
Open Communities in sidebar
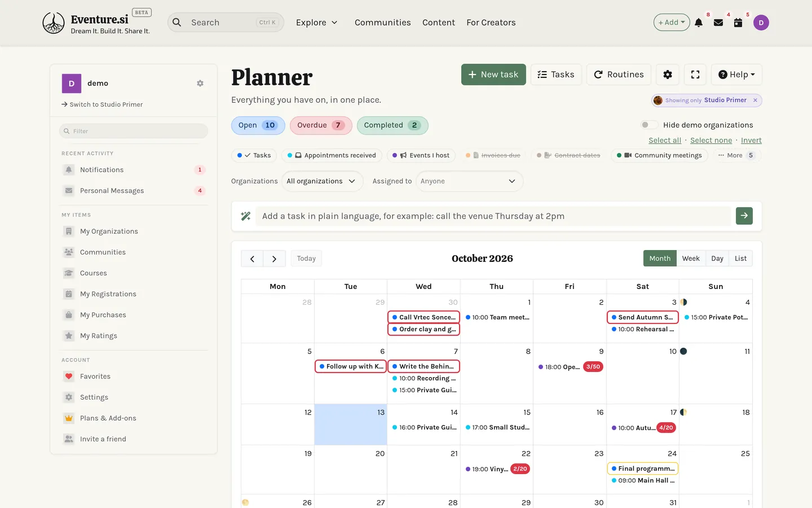[x=134, y=252]
